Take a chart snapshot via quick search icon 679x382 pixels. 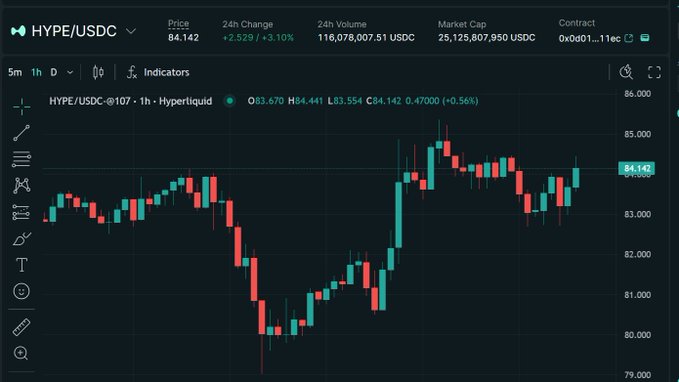(x=626, y=72)
